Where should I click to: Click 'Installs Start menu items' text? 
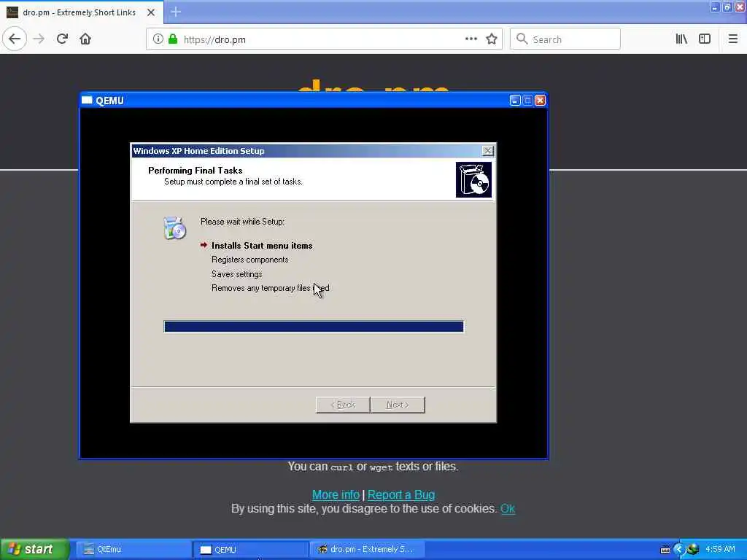pos(262,246)
